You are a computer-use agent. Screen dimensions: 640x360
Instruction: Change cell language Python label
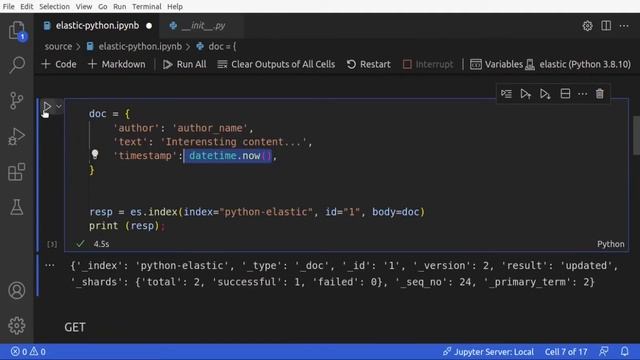tap(611, 244)
